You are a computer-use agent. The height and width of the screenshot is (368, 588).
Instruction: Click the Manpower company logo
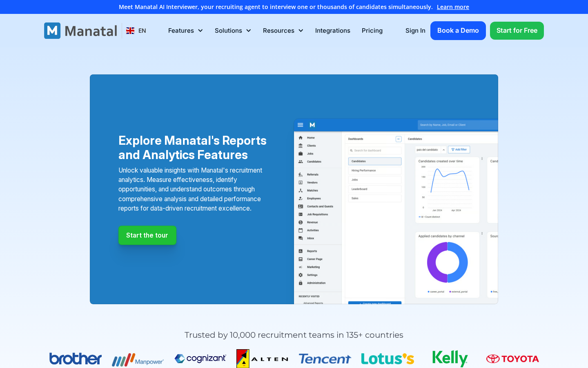point(138,360)
